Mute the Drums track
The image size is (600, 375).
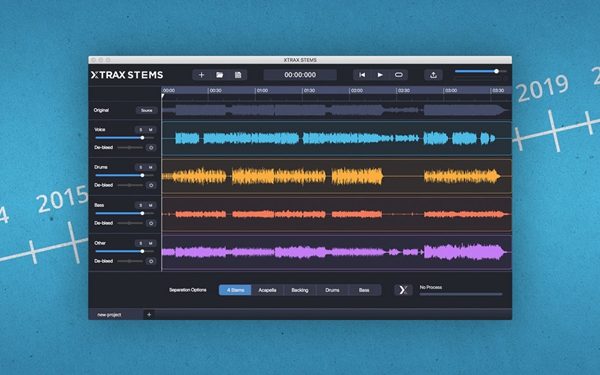151,167
